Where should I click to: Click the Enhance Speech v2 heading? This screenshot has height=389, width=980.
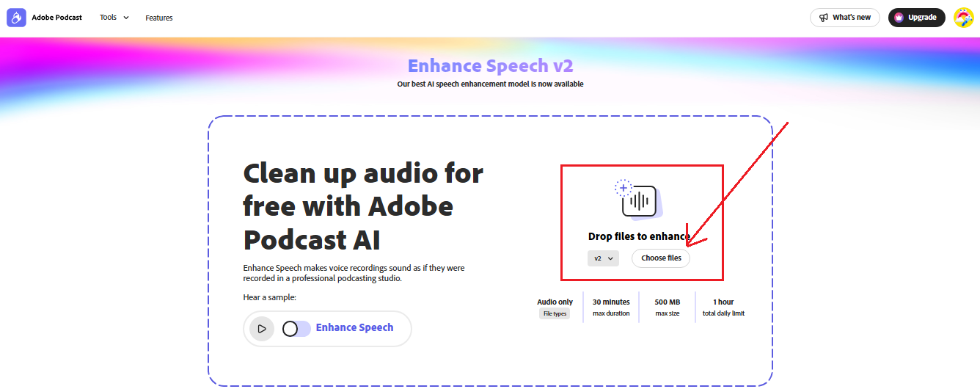490,65
